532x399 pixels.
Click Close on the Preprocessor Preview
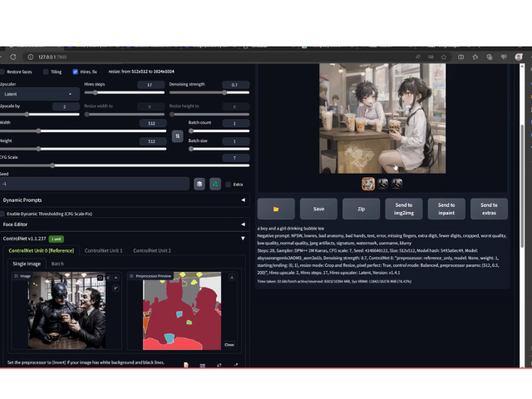click(x=229, y=345)
